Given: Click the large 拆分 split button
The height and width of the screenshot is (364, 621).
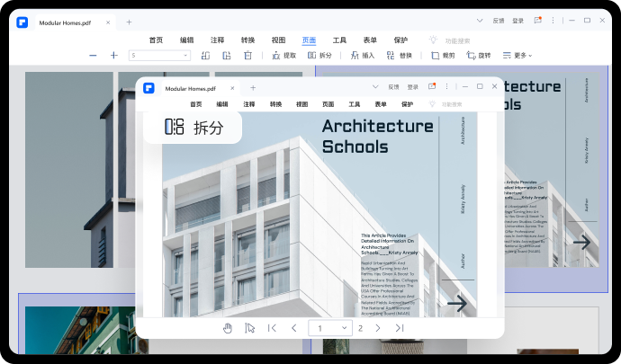Looking at the screenshot, I should (192, 127).
